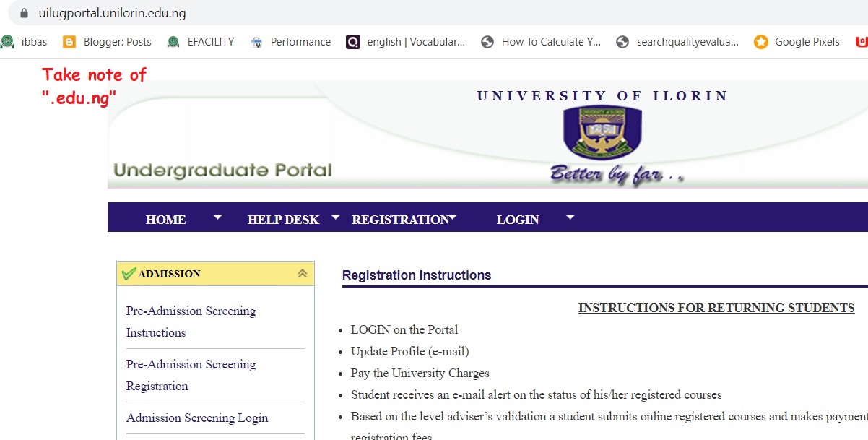This screenshot has width=868, height=440.
Task: Open Pre-Admission Screening Instructions link
Action: [191, 322]
